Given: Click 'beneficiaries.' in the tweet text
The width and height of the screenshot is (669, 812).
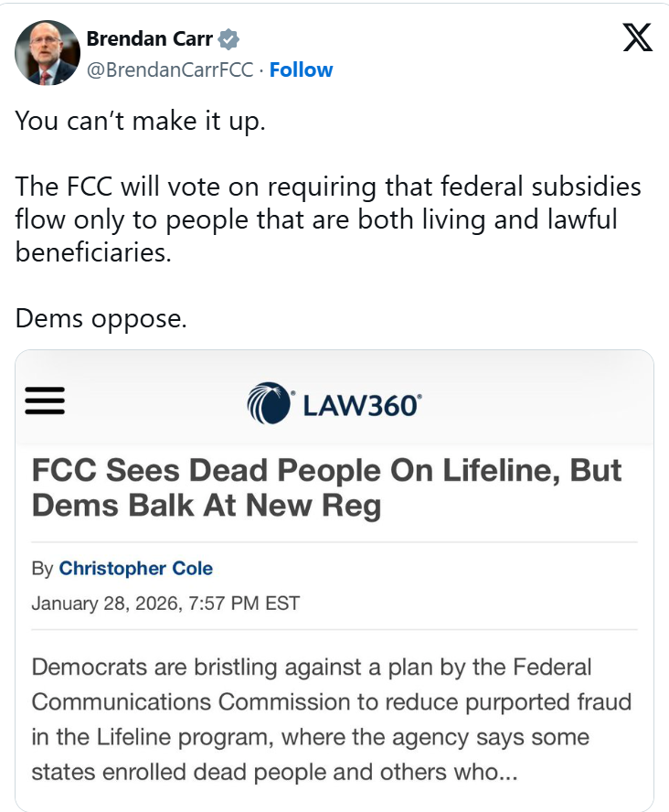Looking at the screenshot, I should 93,252.
